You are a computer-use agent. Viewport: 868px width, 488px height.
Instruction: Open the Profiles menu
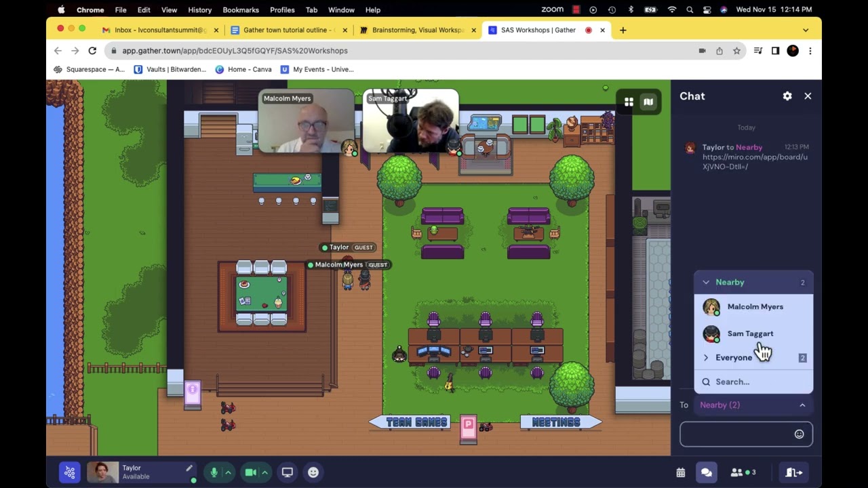coord(282,10)
